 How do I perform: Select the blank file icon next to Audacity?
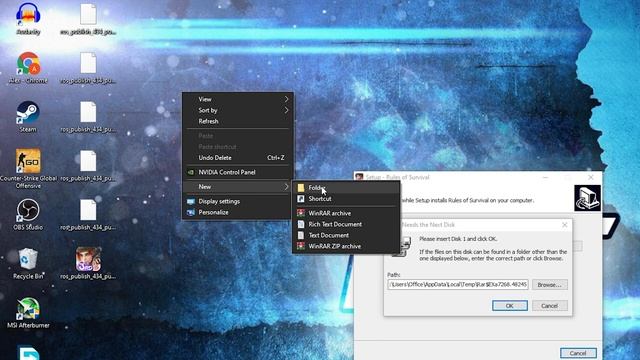pyautogui.click(x=88, y=14)
